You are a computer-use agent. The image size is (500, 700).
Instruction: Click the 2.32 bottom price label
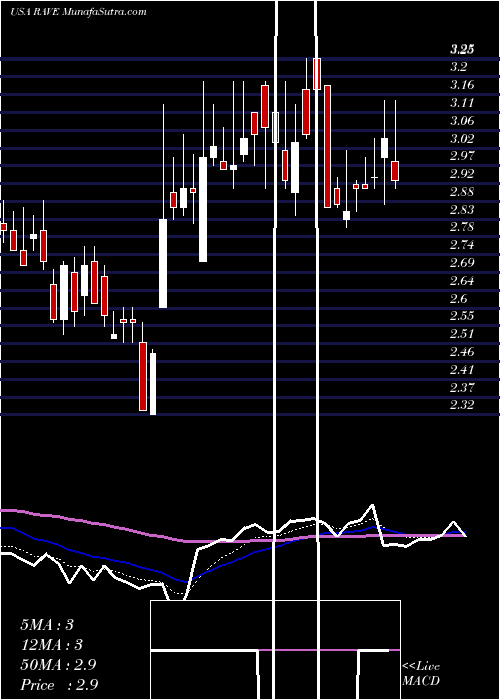click(462, 404)
